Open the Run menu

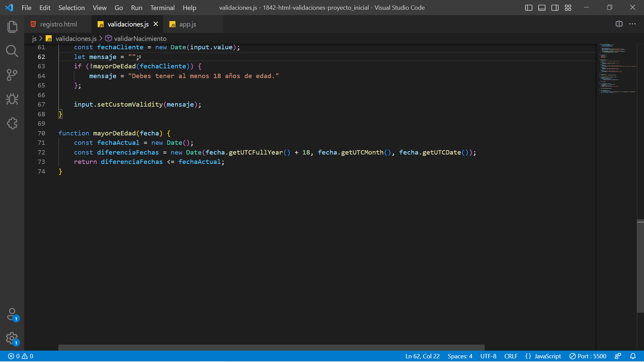pyautogui.click(x=137, y=8)
